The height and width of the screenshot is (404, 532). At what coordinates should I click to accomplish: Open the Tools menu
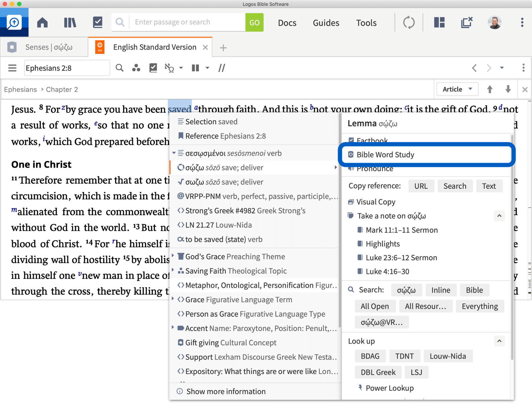point(366,23)
